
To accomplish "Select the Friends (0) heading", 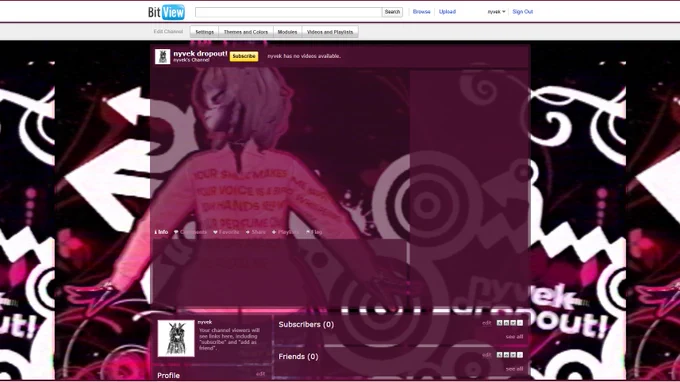I will coord(298,357).
